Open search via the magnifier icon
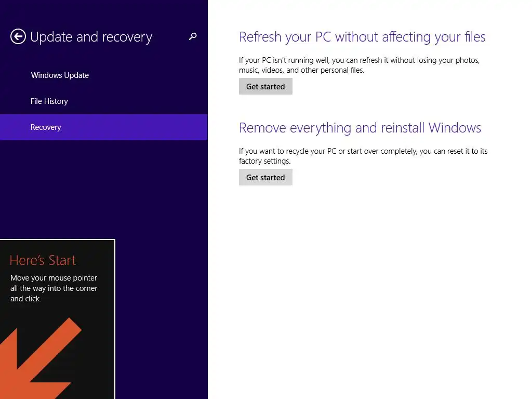Screen dimensions: 532x399 pos(193,36)
